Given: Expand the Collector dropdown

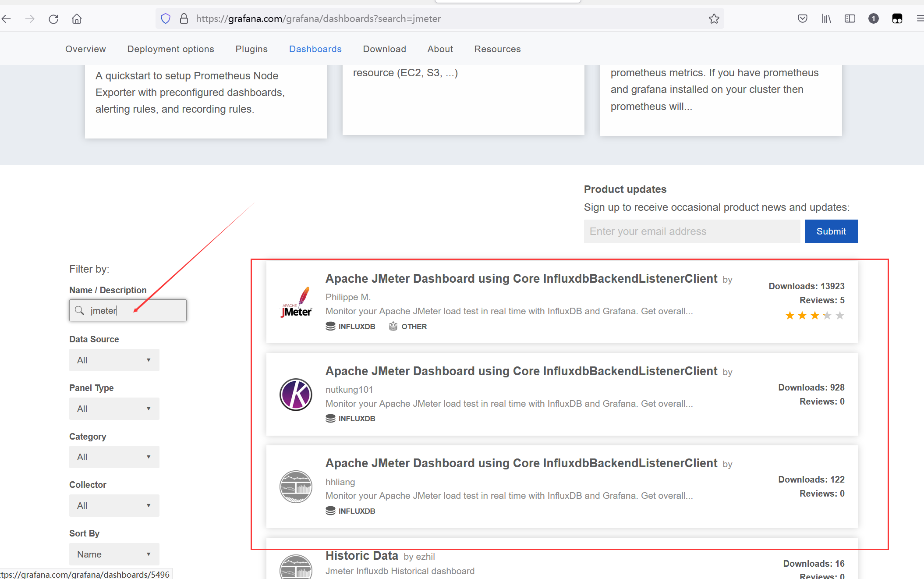Looking at the screenshot, I should click(x=114, y=505).
